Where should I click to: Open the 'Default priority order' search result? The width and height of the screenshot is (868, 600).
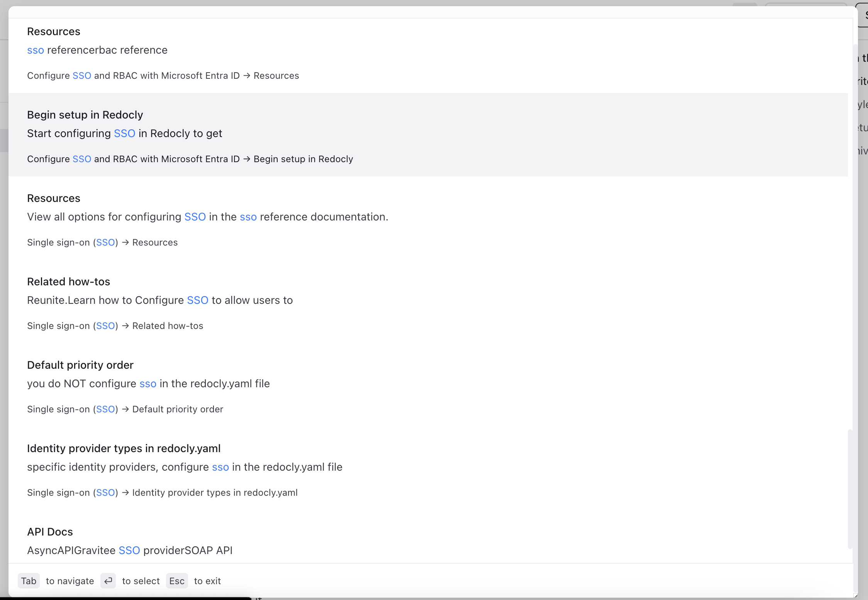[428, 385]
